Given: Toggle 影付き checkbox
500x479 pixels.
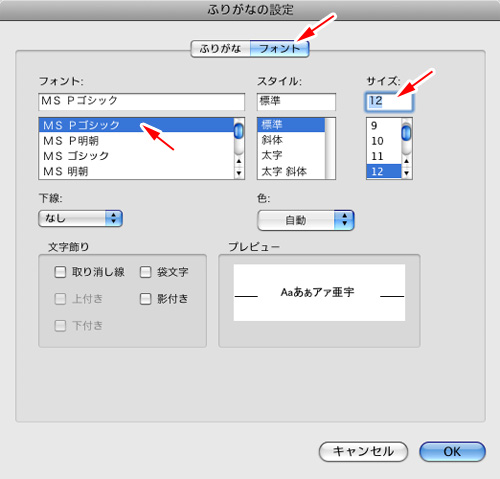Looking at the screenshot, I should coord(145,299).
